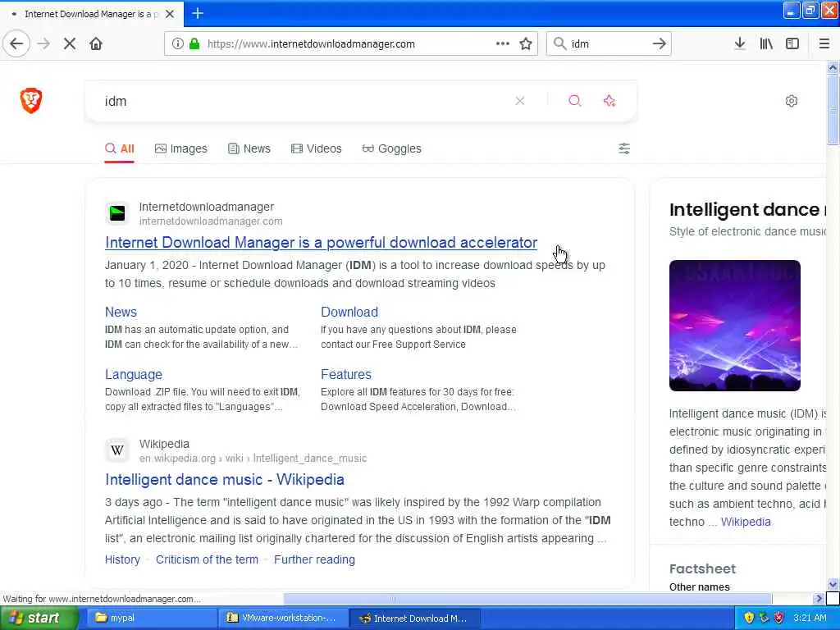
Task: Open the News sublink under IDM result
Action: click(x=121, y=312)
